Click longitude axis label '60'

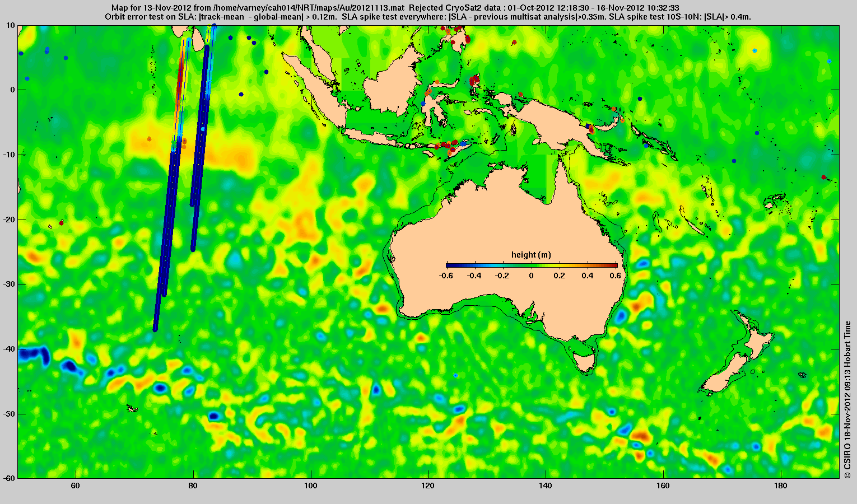pos(76,486)
